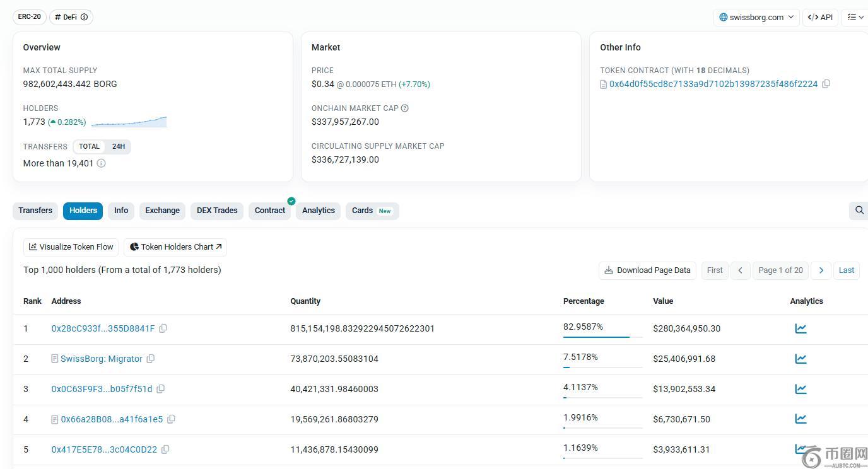Open the Token Holders Chart
The height and width of the screenshot is (469, 868).
tap(175, 247)
